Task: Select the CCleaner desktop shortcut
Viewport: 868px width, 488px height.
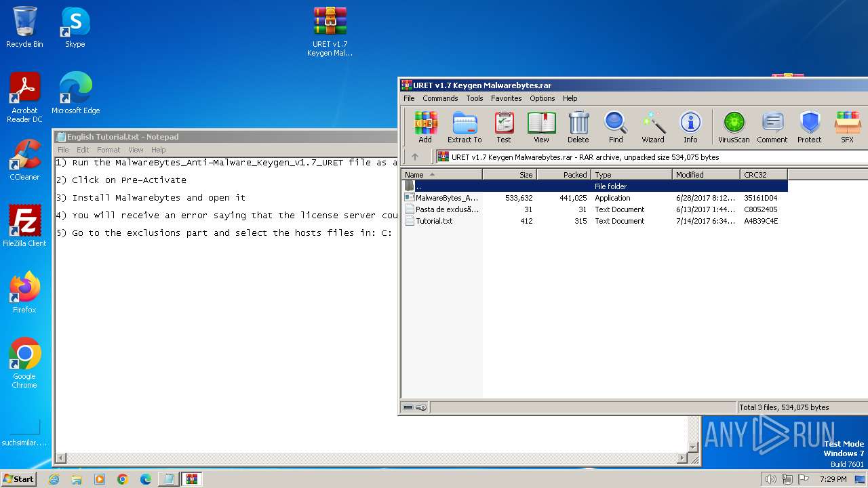Action: click(x=24, y=161)
